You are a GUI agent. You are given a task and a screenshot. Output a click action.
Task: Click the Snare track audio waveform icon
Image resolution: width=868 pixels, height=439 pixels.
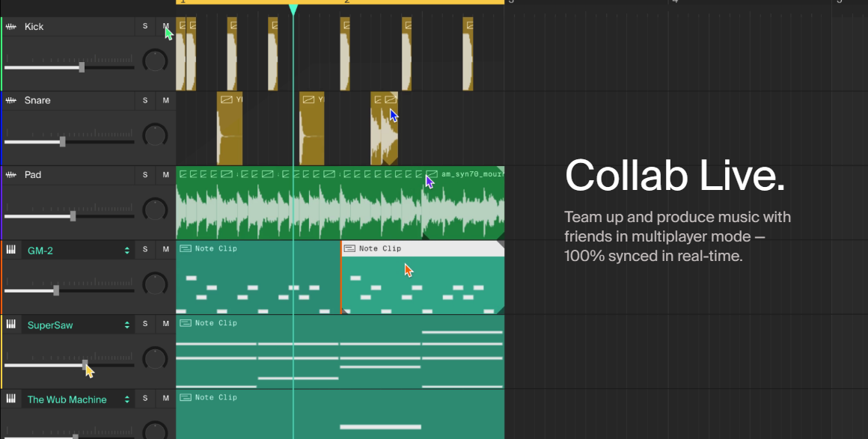tap(10, 100)
